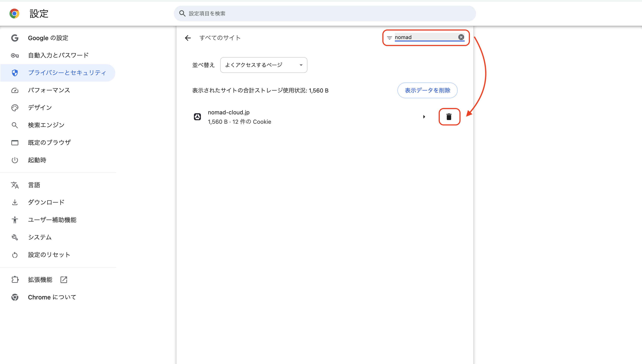Click the external link icon beside 拡張機能
This screenshot has width=642, height=364.
click(x=64, y=280)
